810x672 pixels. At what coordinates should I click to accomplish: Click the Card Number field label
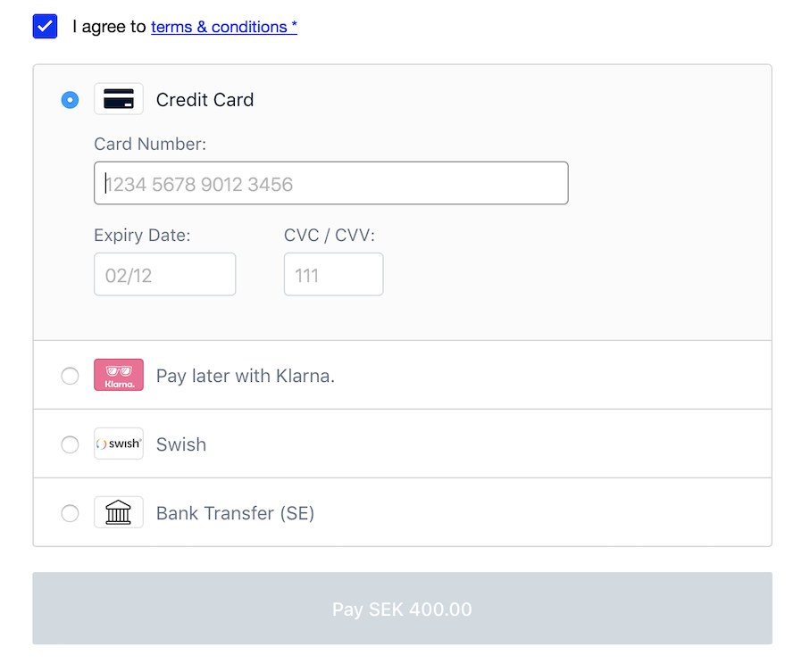tap(150, 144)
